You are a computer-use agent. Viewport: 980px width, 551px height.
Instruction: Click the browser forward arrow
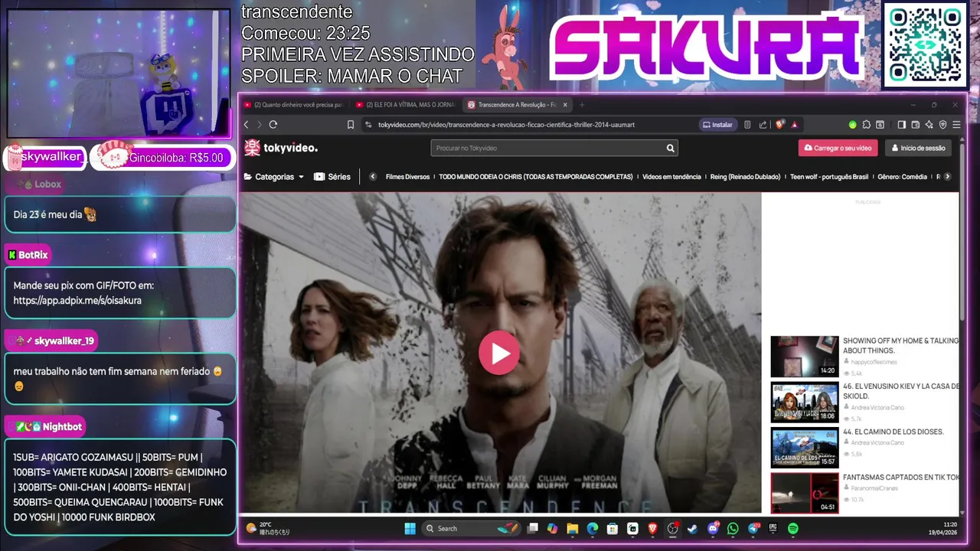point(260,125)
